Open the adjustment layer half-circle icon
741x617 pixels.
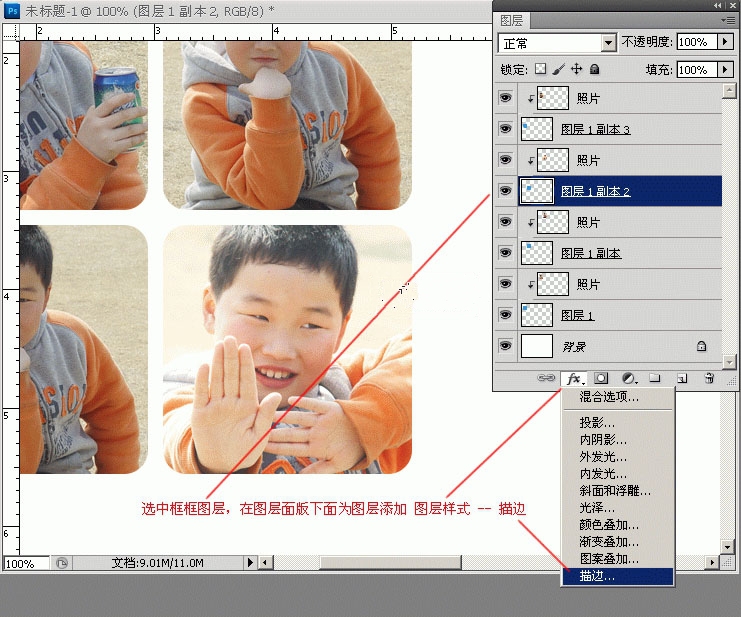click(x=629, y=378)
